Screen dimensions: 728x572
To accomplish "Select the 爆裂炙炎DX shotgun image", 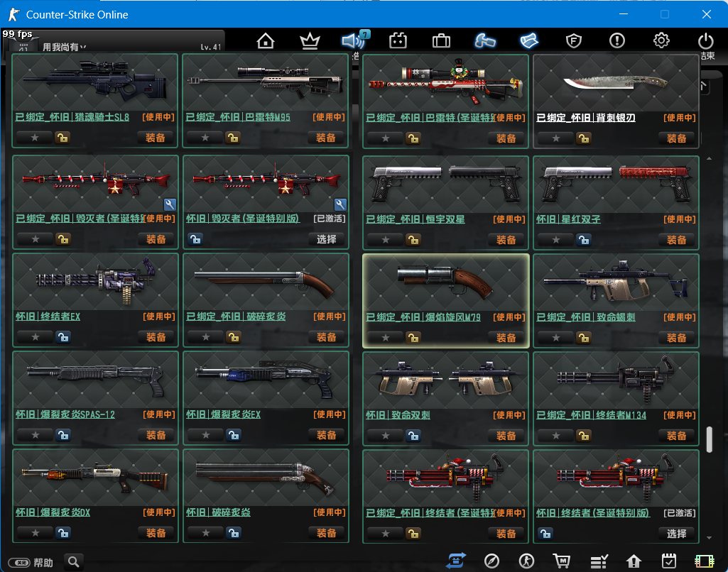I will coord(96,478).
